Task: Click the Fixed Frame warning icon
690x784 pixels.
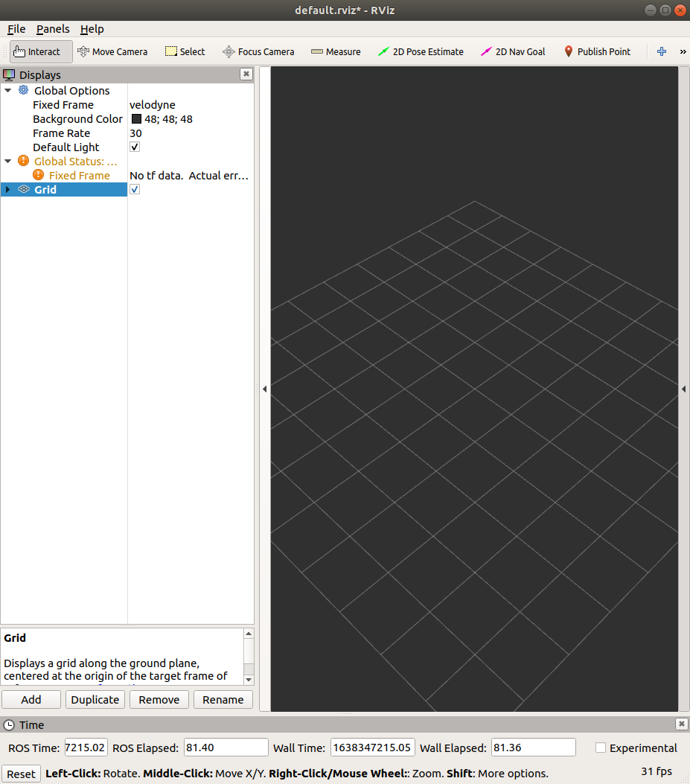Action: pyautogui.click(x=39, y=174)
